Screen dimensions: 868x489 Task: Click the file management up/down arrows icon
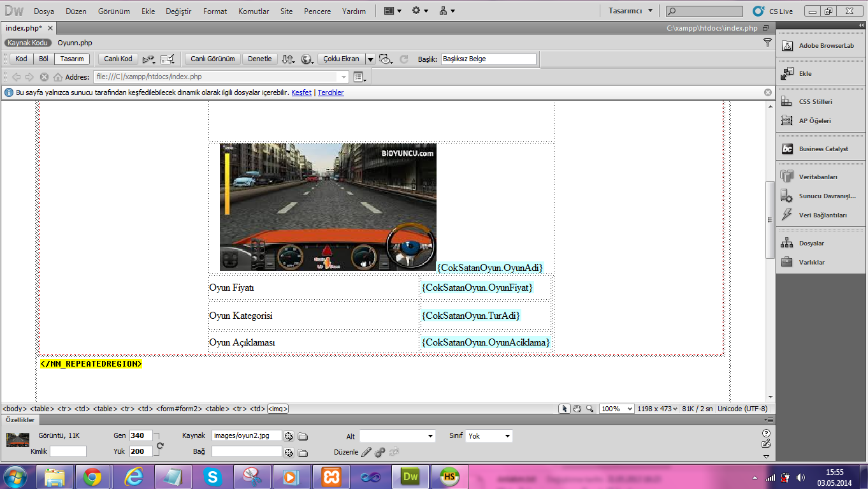pyautogui.click(x=288, y=59)
